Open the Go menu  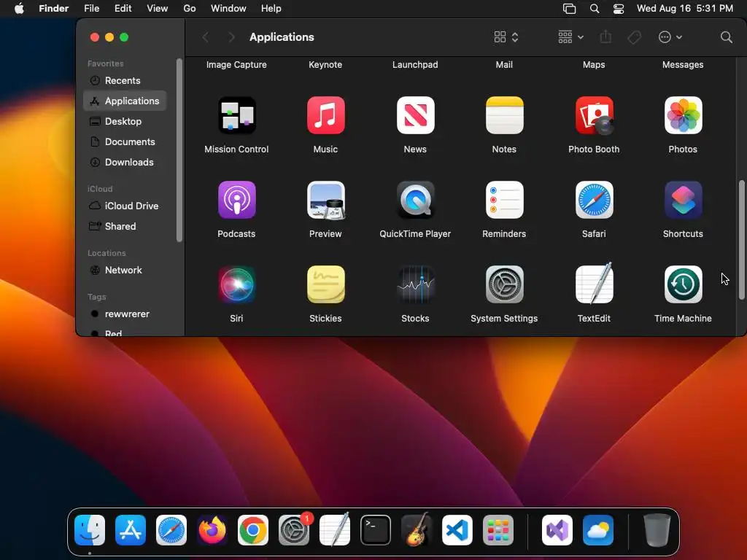coord(190,9)
